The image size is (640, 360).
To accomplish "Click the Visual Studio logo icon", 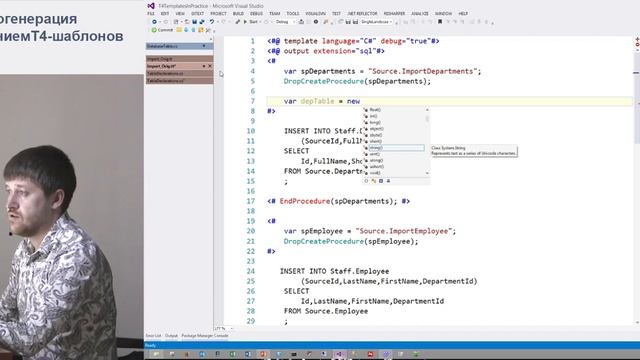I will pyautogui.click(x=151, y=6).
